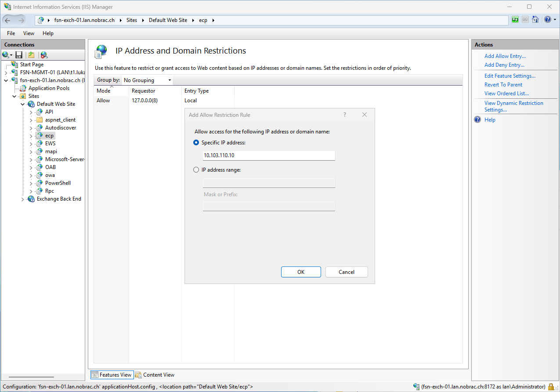
Task: Open the View Ordered List... action
Action: (x=506, y=94)
